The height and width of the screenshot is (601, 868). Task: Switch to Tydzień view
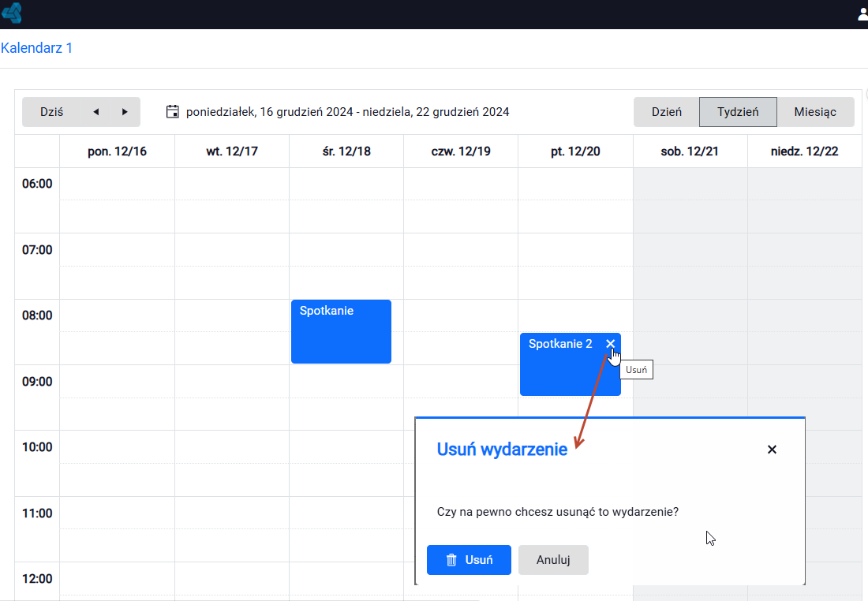(x=738, y=112)
